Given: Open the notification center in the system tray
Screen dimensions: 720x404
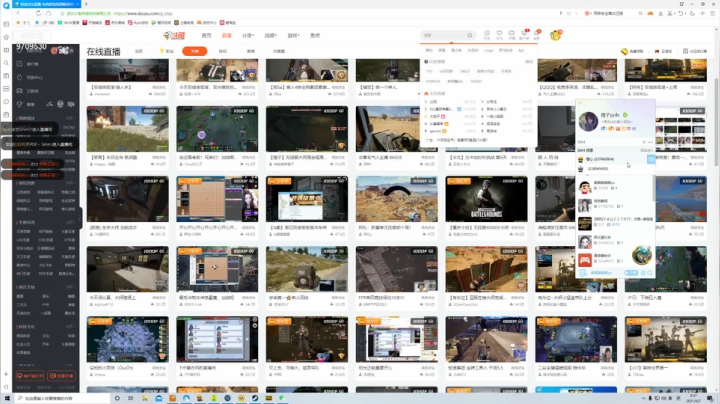Looking at the screenshot, I should pos(710,398).
